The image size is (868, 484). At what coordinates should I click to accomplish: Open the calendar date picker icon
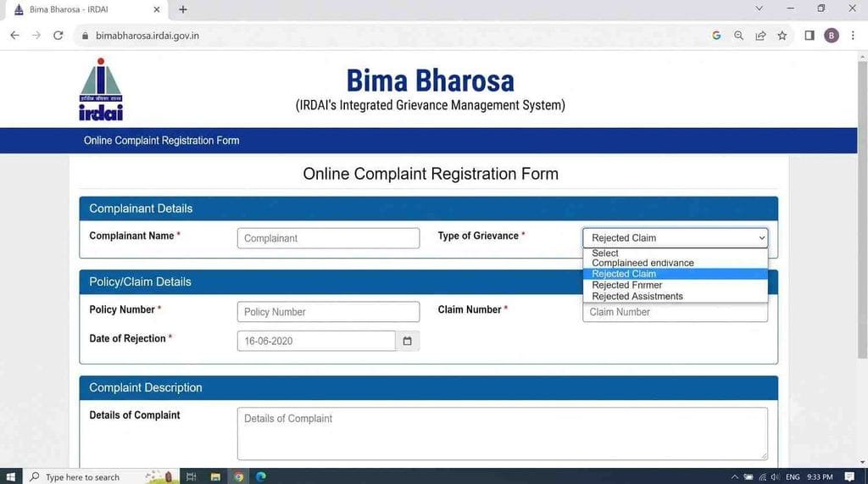click(408, 341)
